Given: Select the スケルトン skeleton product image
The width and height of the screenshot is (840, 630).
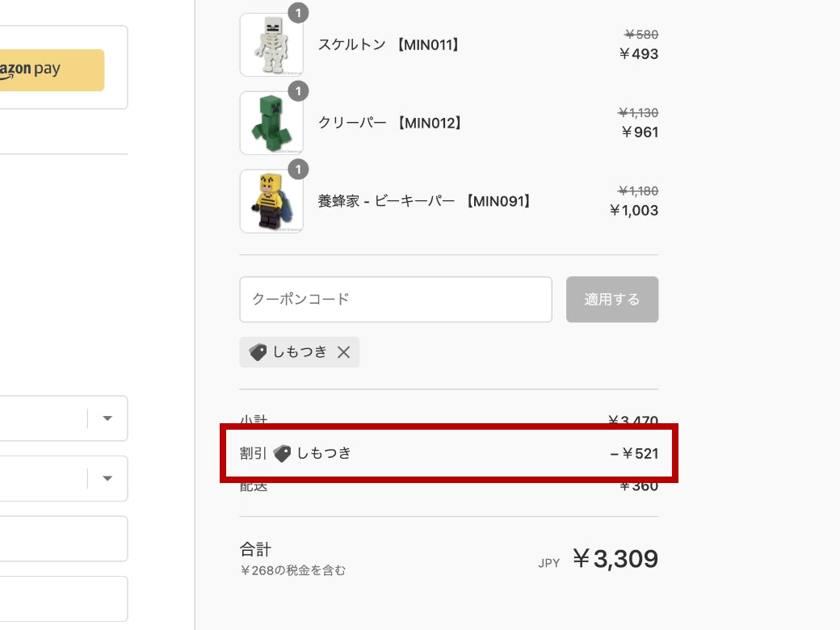Looking at the screenshot, I should (x=271, y=45).
